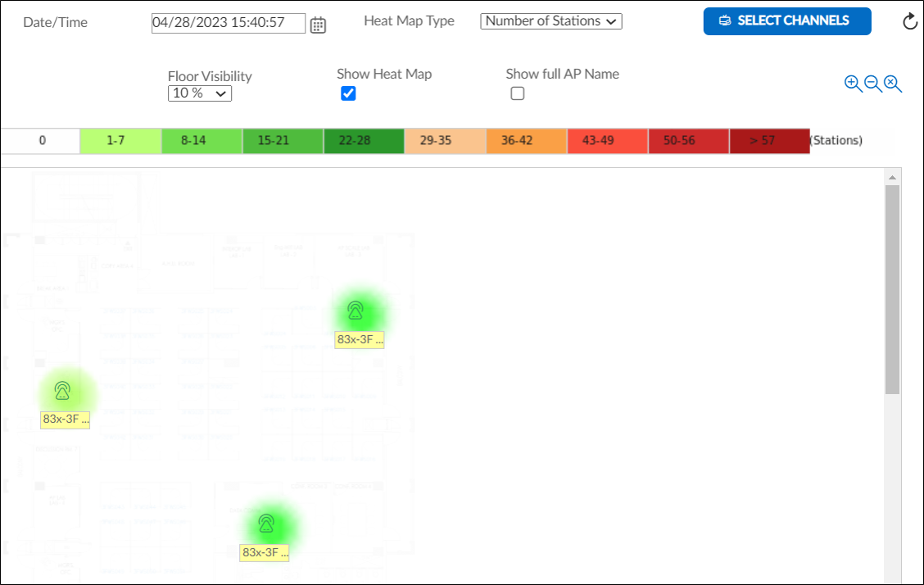Reset the floor map zoom level
The width and height of the screenshot is (924, 585).
[891, 83]
